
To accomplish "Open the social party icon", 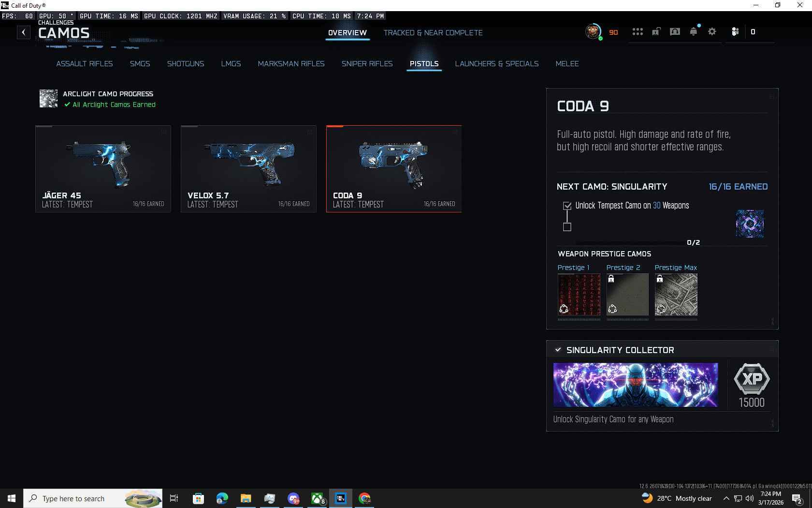I will (735, 32).
